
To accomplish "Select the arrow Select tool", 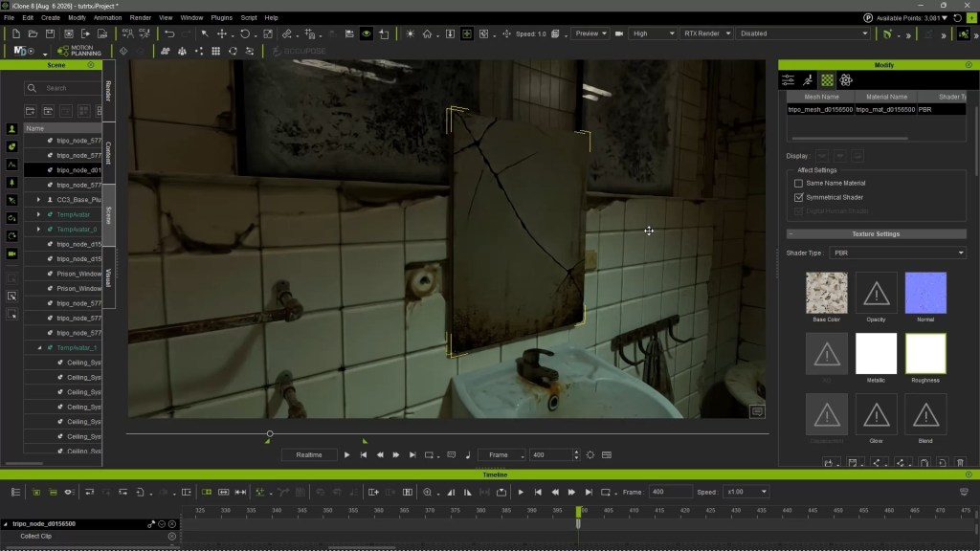I will pyautogui.click(x=205, y=33).
